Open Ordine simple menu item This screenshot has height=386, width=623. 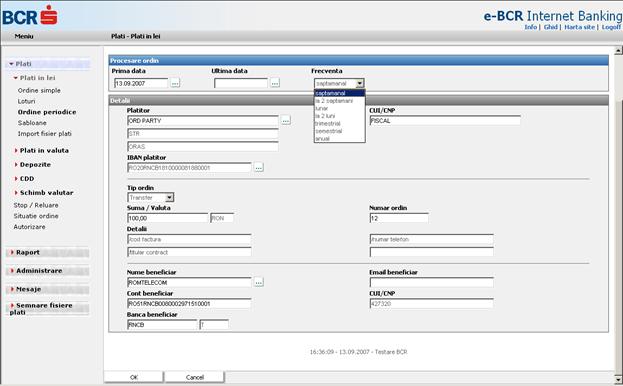[39, 91]
